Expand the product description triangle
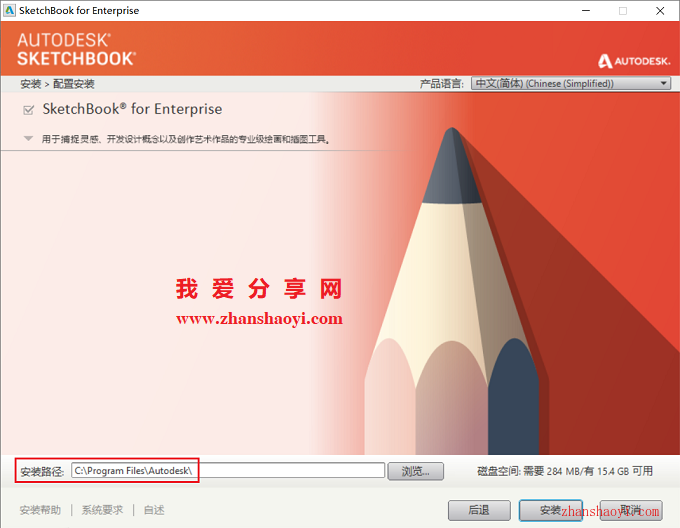Screen dimensions: 680x528 (28, 139)
